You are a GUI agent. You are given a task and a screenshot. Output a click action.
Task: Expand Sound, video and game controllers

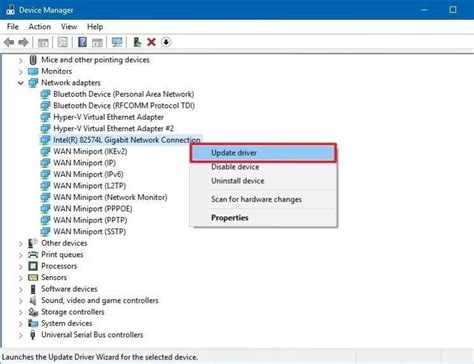(21, 301)
